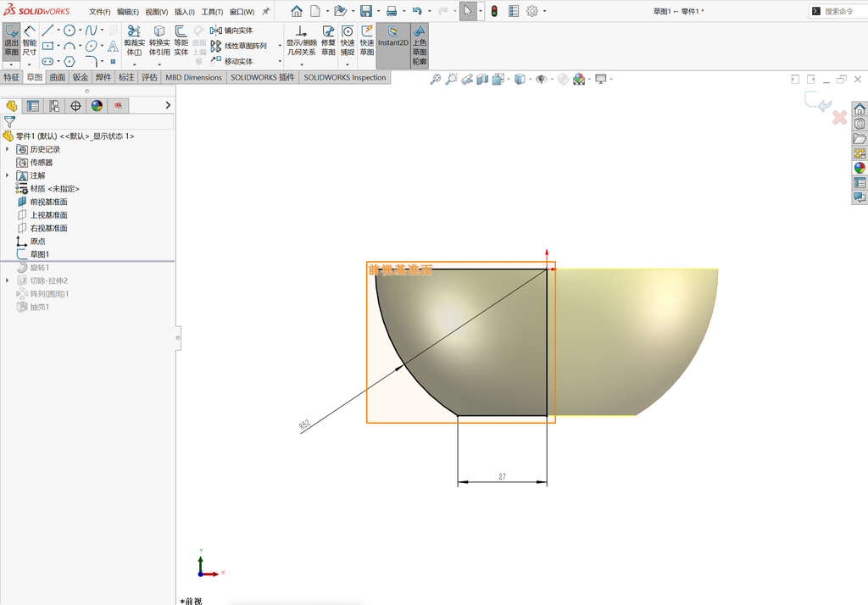The width and height of the screenshot is (868, 605).
Task: Open FeatureManager design tree tab
Action: point(11,106)
